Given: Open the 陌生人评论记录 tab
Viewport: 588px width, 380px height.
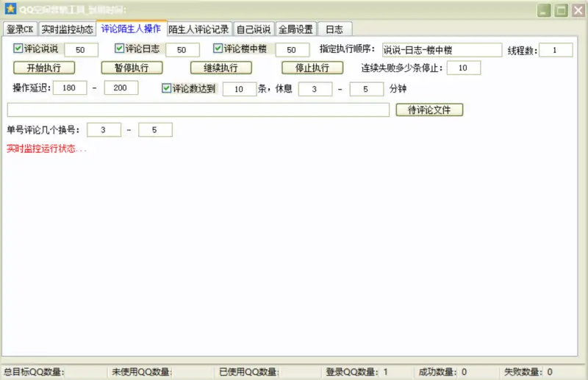Looking at the screenshot, I should click(x=198, y=29).
